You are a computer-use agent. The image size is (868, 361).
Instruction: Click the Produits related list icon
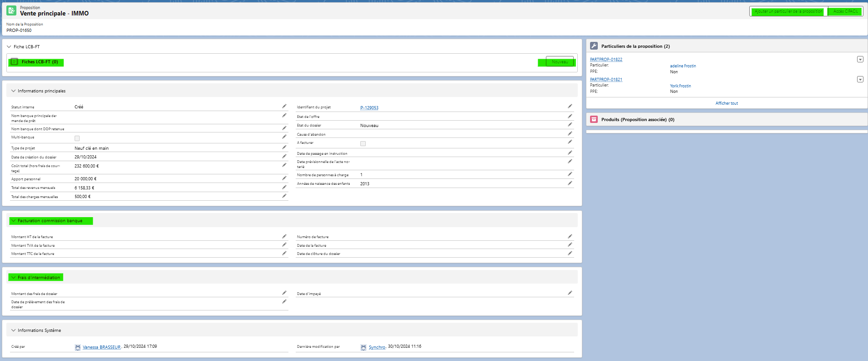[x=594, y=119]
